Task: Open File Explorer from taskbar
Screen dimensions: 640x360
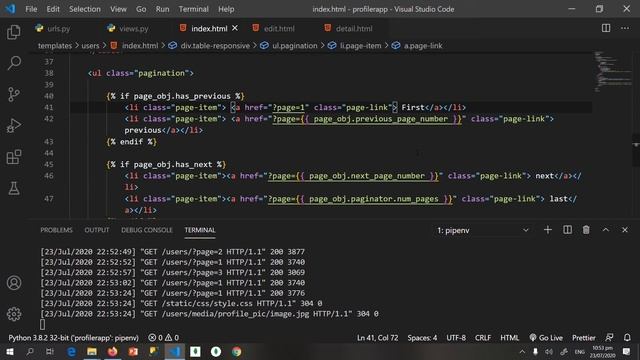Action: coord(92,351)
